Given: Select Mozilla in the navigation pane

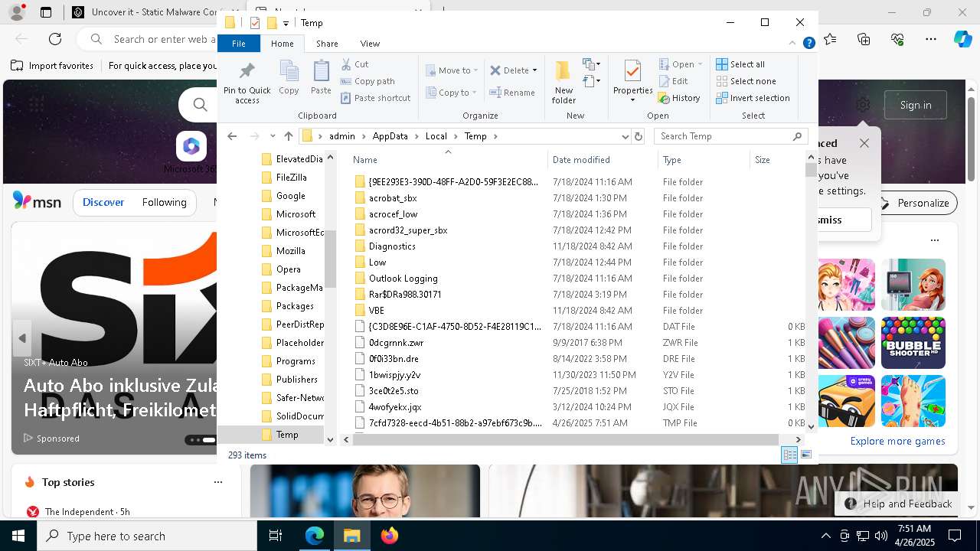Looking at the screenshot, I should pos(291,251).
